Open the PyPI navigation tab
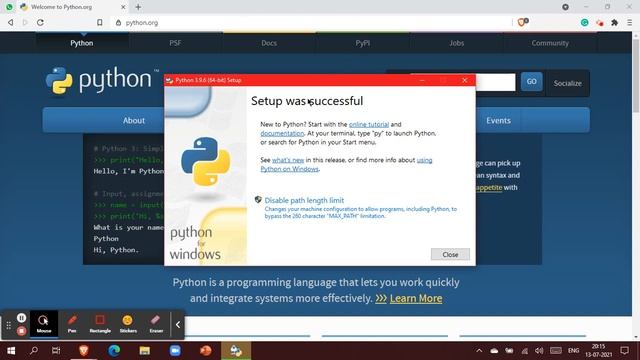640x360 pixels. click(x=362, y=43)
